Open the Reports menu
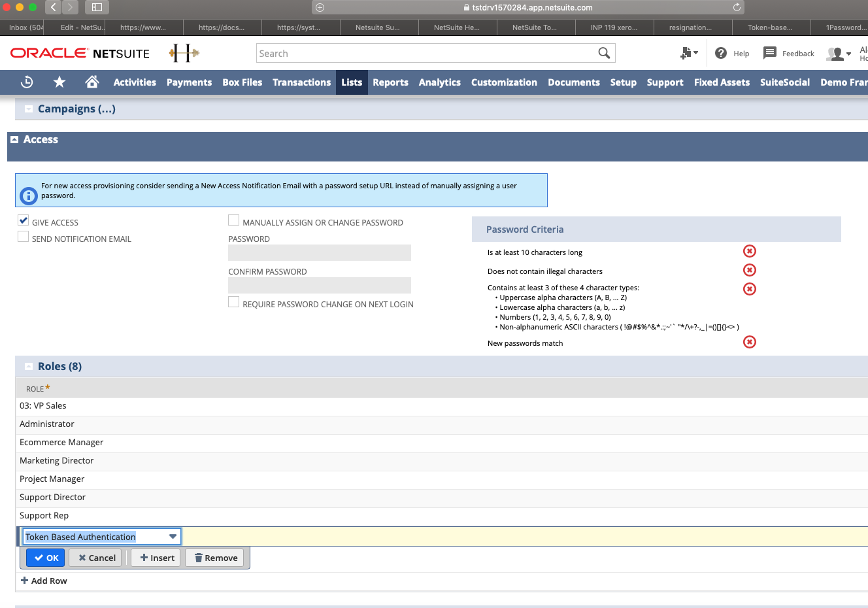The width and height of the screenshot is (868, 608). pyautogui.click(x=390, y=82)
